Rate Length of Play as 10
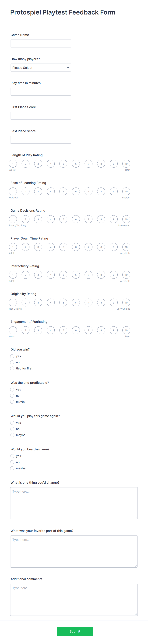Viewport: 148px width, 644px height. [x=126, y=164]
